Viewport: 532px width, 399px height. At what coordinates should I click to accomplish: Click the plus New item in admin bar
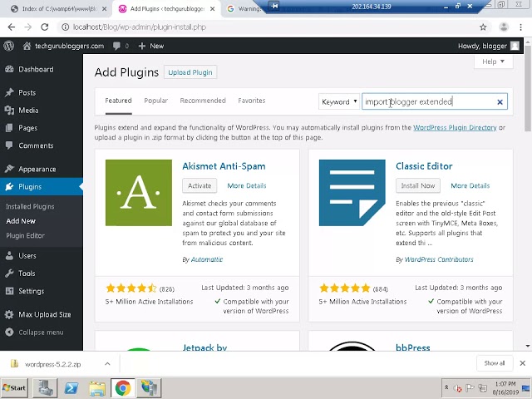(x=151, y=46)
